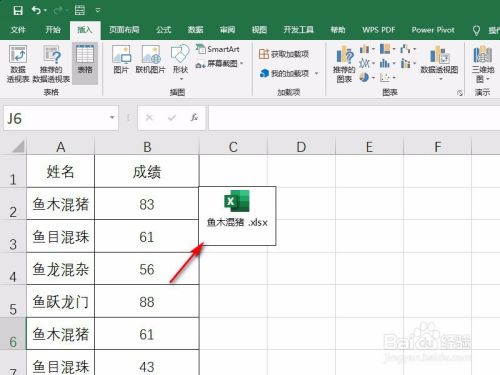Click the Select All corner triangle
The height and width of the screenshot is (375, 500).
(17, 146)
